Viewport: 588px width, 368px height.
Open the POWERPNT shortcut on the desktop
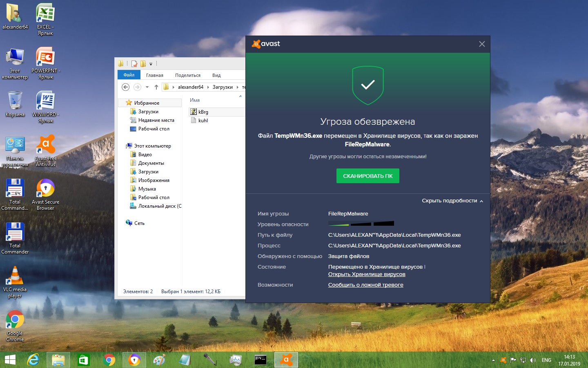(x=45, y=63)
